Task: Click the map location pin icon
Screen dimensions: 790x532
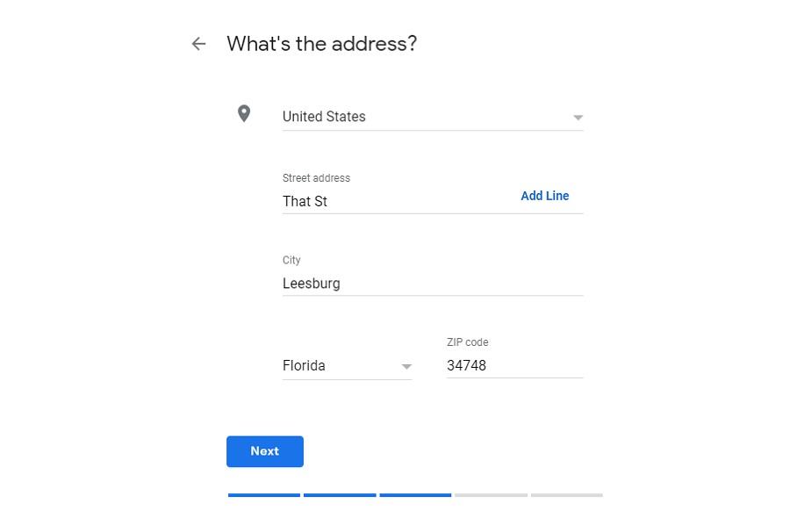Action: point(244,114)
